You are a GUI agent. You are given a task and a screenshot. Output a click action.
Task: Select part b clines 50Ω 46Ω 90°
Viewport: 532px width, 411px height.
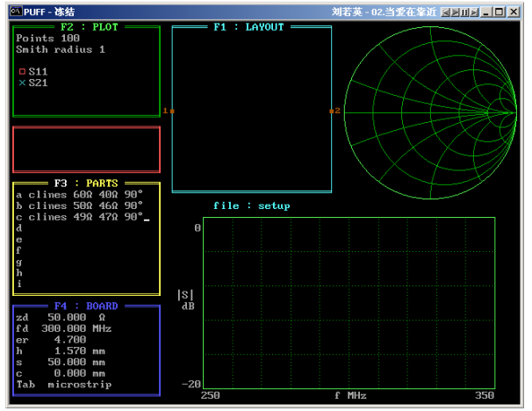click(x=79, y=205)
